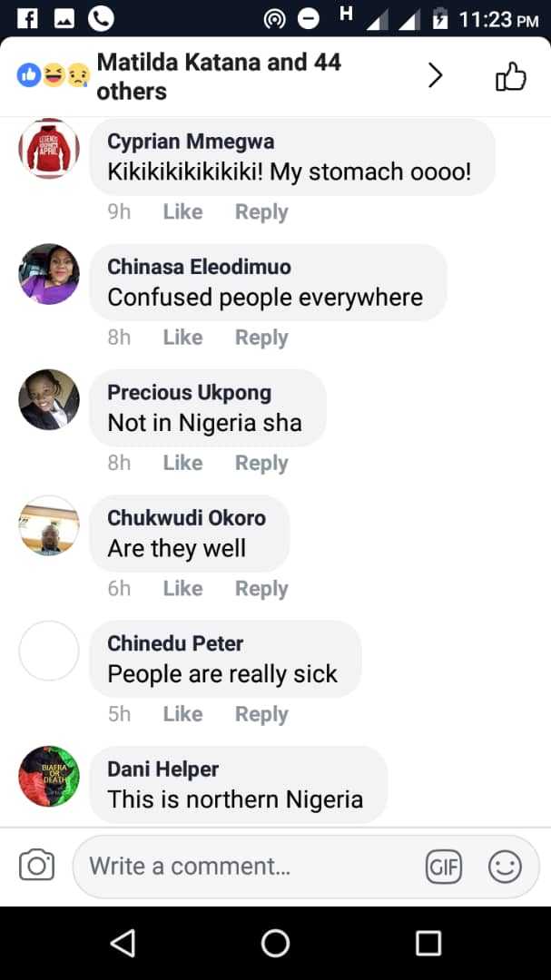The image size is (551, 980).
Task: Open the recent apps square button
Action: [x=428, y=943]
